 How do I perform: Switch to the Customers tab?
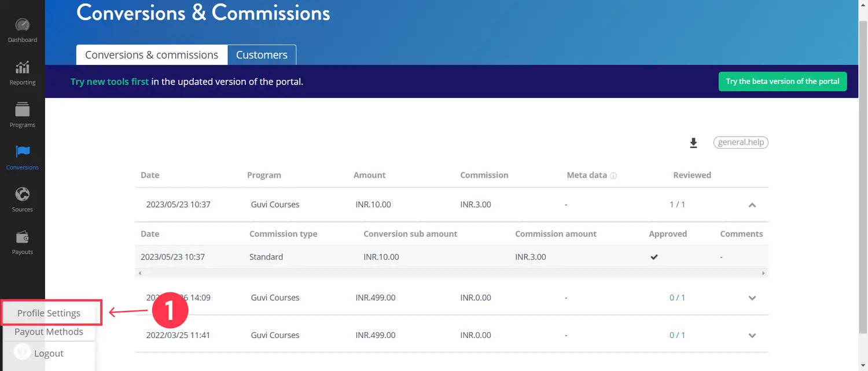[x=262, y=55]
